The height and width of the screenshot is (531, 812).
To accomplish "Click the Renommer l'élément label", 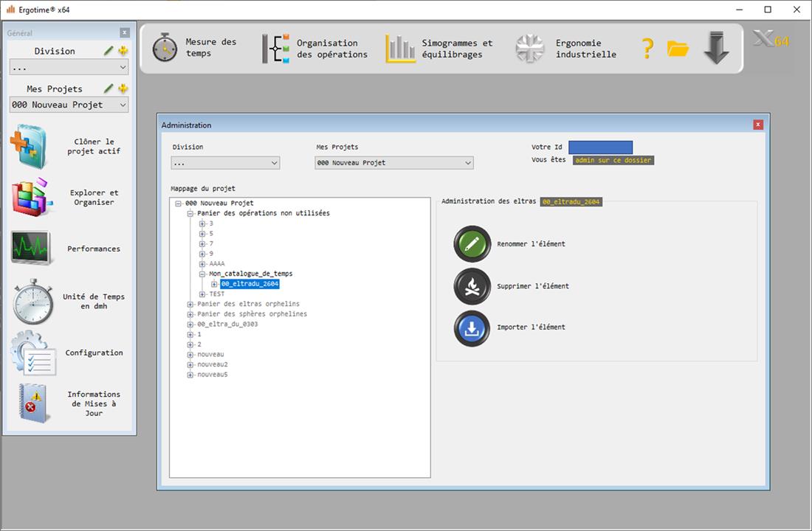I will [x=531, y=244].
